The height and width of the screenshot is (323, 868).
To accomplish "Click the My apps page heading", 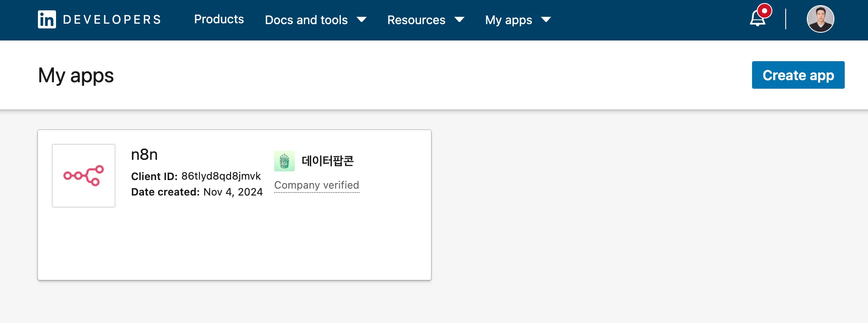I will click(76, 76).
